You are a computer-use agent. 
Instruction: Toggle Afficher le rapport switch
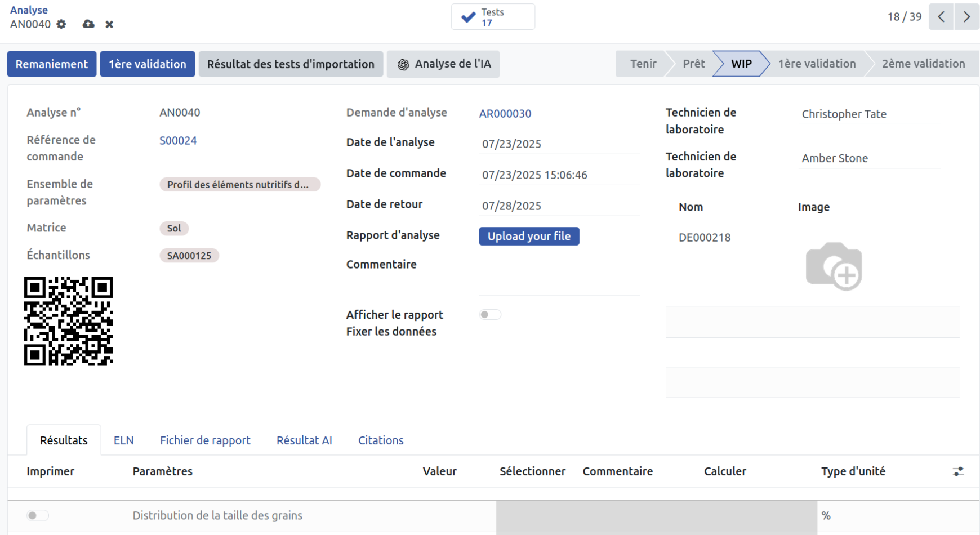click(490, 315)
